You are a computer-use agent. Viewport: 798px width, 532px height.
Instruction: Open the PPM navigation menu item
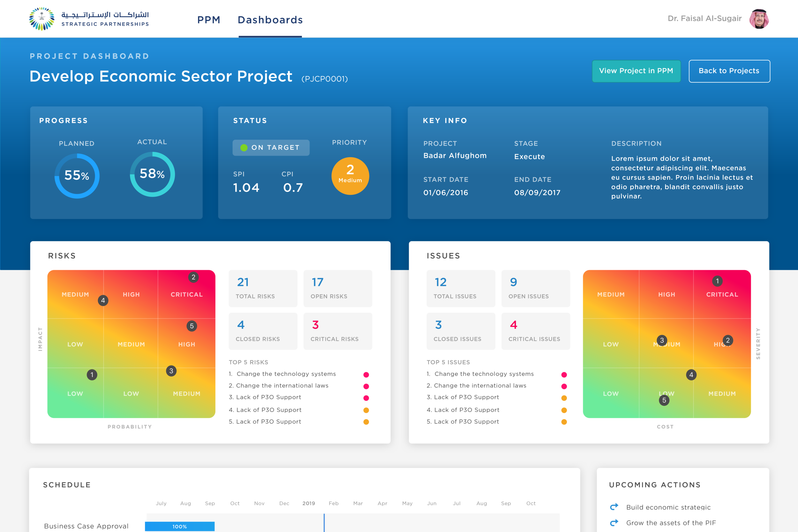[209, 20]
